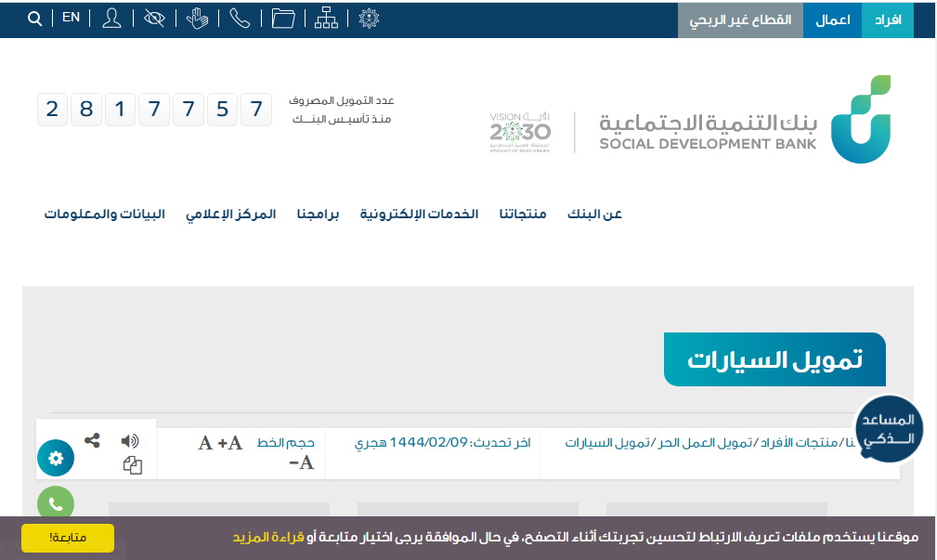Click the Vision 2030 logo
The image size is (937, 560).
[520, 132]
